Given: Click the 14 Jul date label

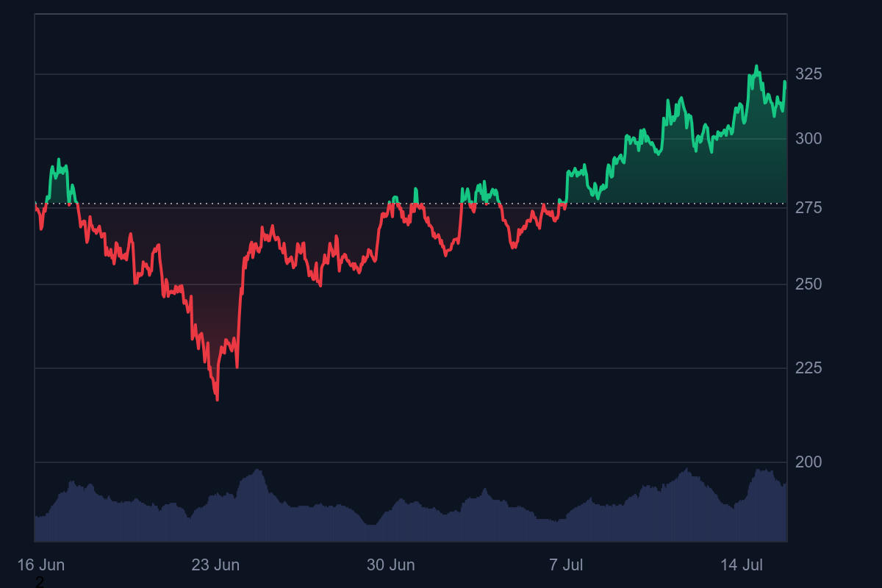Looking at the screenshot, I should click(741, 565).
